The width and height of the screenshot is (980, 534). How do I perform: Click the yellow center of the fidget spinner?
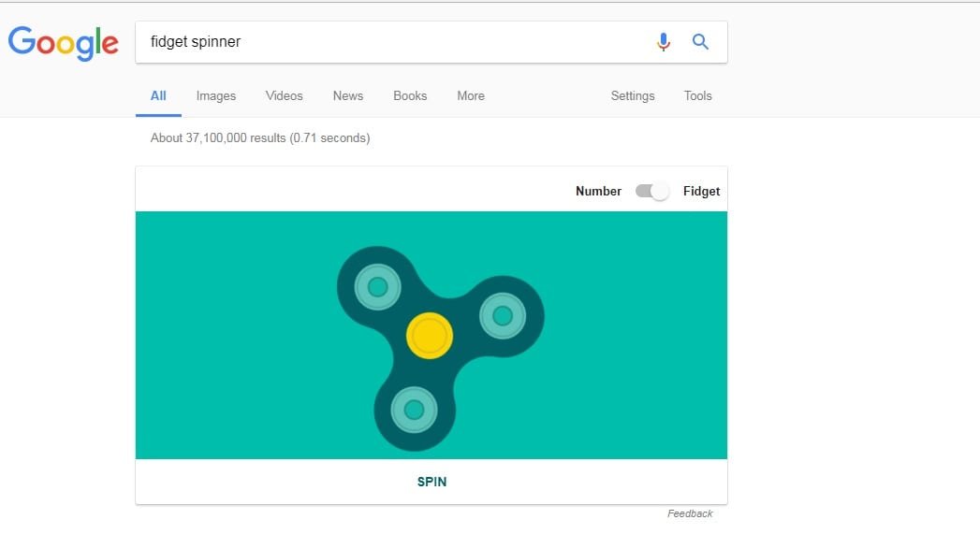click(430, 335)
